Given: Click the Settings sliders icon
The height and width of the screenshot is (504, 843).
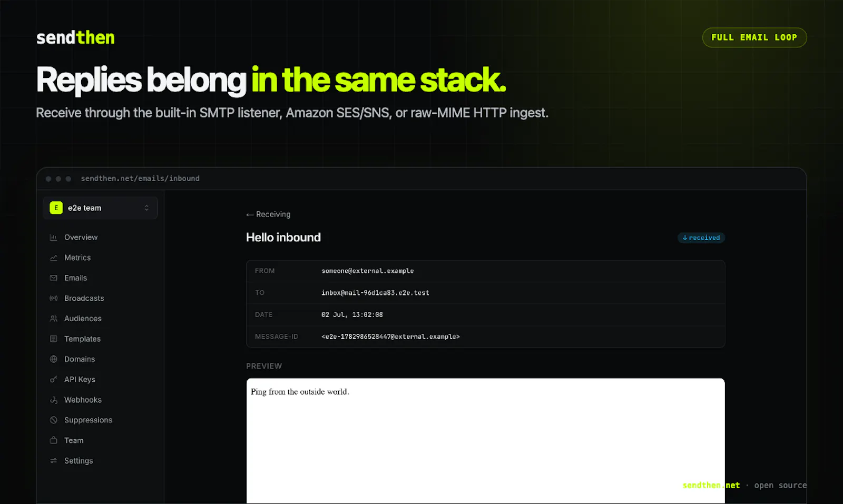Looking at the screenshot, I should pyautogui.click(x=53, y=461).
